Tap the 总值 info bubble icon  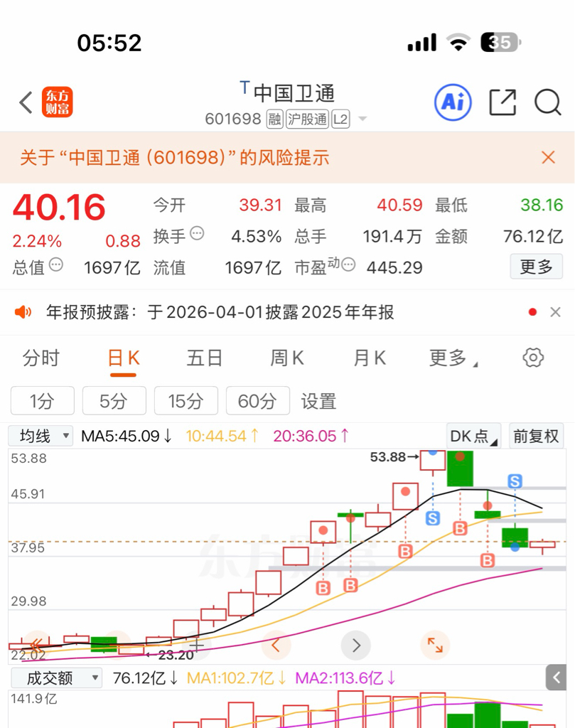(55, 264)
